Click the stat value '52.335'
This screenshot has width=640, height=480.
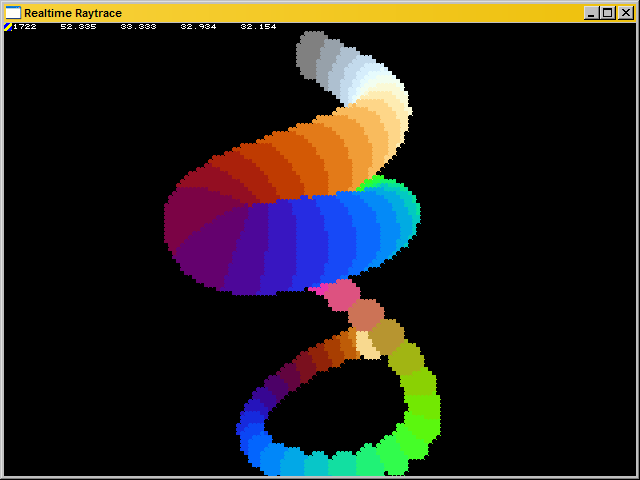point(78,27)
